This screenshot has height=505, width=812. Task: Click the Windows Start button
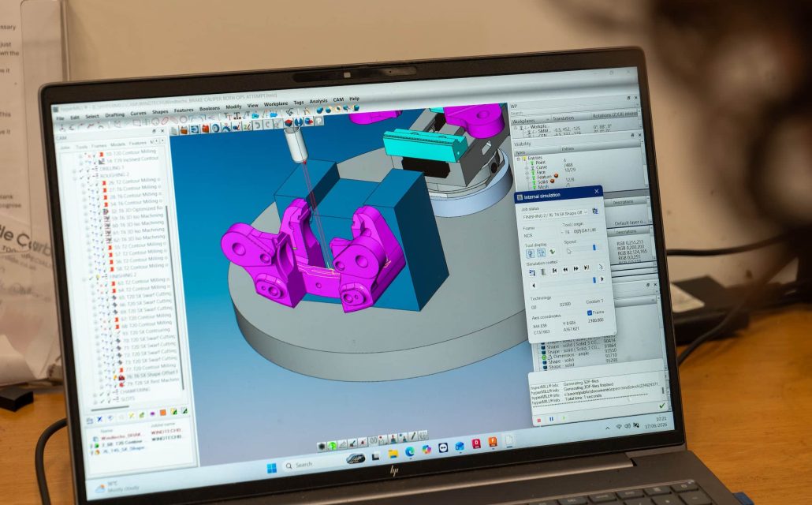271,468
